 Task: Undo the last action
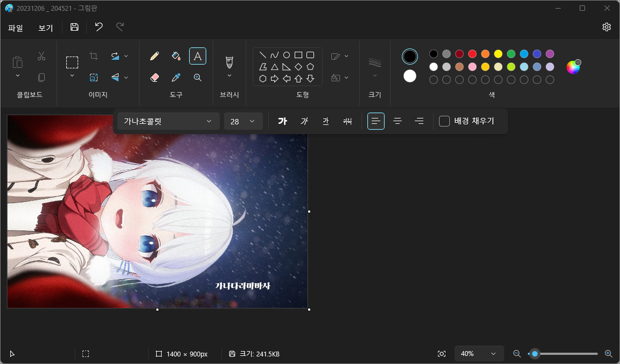click(x=99, y=27)
